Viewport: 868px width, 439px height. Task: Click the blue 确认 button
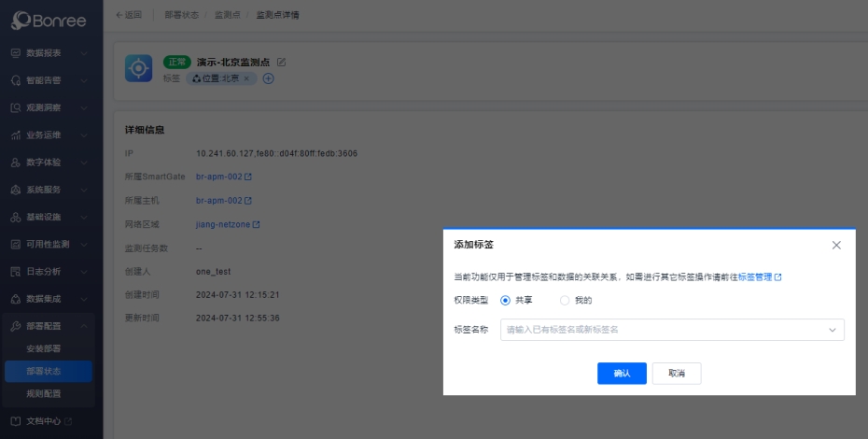coord(622,373)
